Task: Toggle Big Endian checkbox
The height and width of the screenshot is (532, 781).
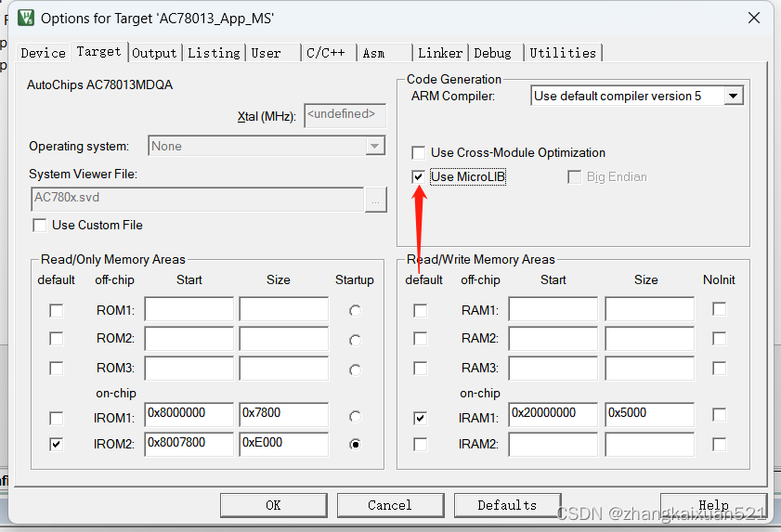Action: [574, 176]
